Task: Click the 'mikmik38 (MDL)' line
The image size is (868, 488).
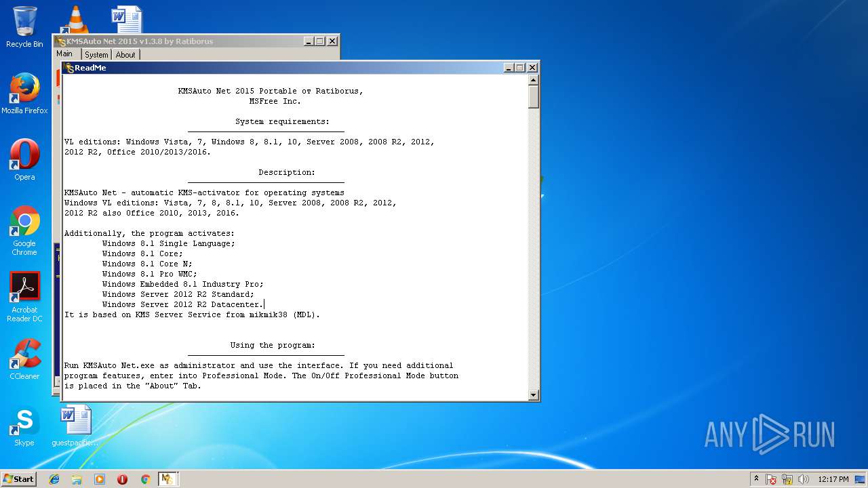Action: tap(192, 314)
